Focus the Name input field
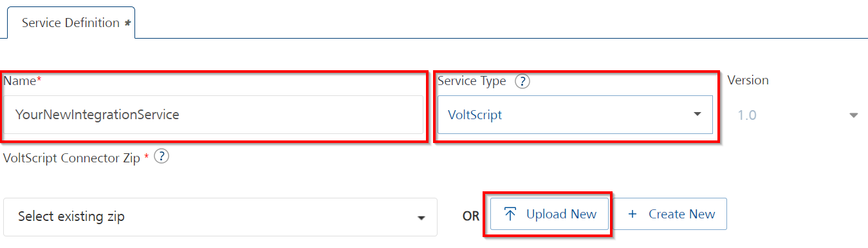The height and width of the screenshot is (248, 868). [213, 115]
